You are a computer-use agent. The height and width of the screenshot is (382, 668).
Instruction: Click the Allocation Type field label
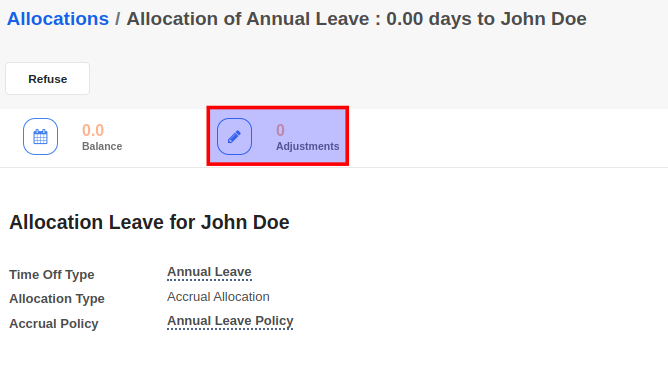tap(57, 299)
